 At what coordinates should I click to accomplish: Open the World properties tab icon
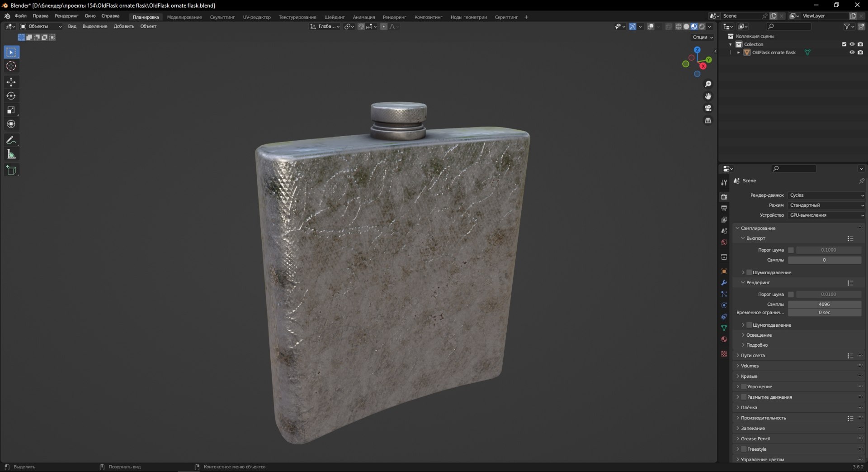point(724,242)
